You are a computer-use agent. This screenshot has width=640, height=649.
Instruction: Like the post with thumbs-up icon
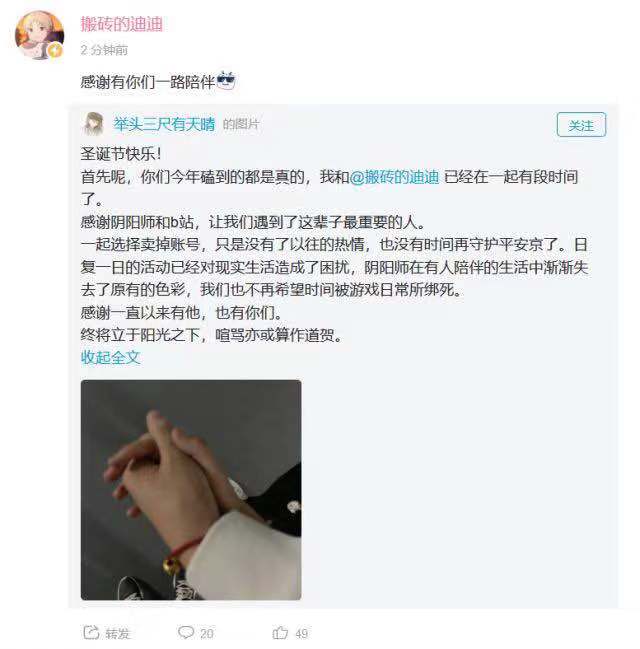tap(280, 632)
